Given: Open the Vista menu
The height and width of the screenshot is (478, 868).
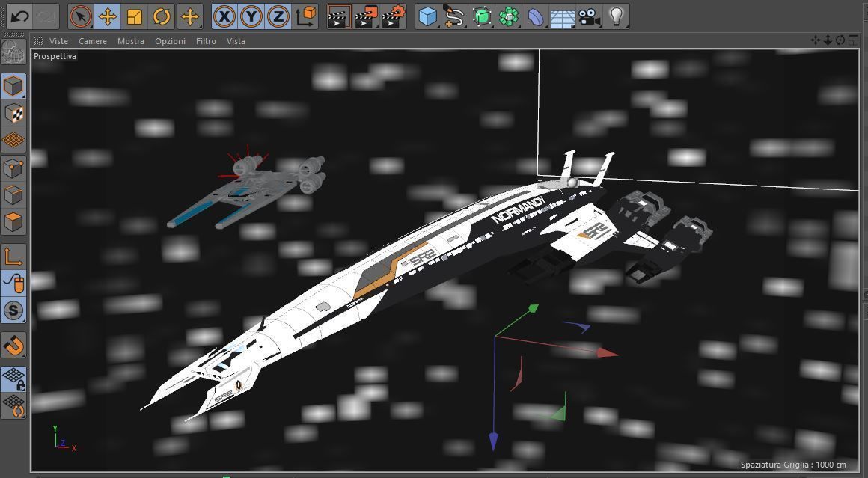Looking at the screenshot, I should pyautogui.click(x=236, y=41).
